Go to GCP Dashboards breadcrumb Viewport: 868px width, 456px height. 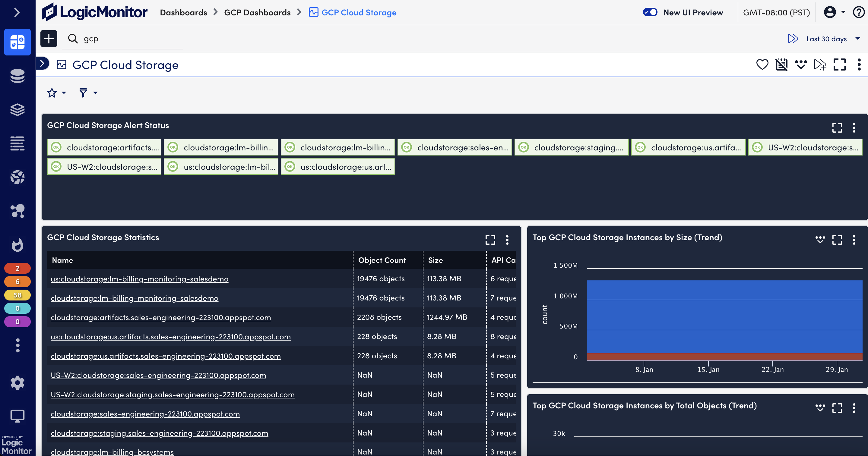click(x=257, y=12)
